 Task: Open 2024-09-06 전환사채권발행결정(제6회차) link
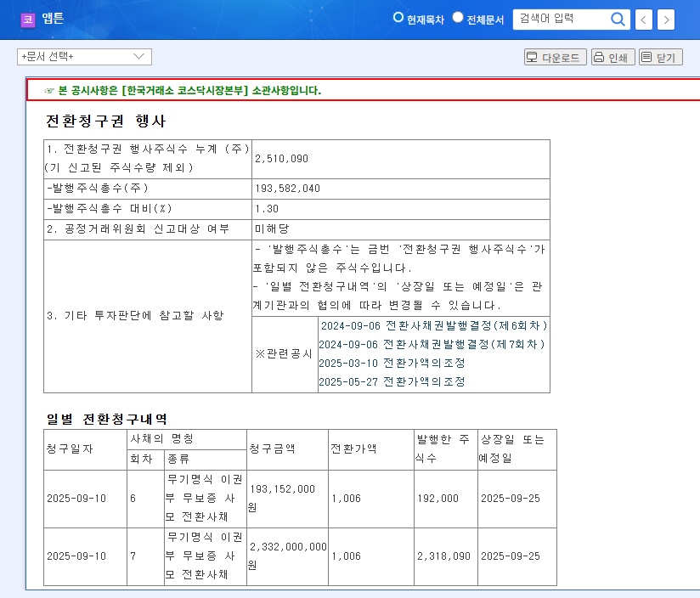[434, 326]
